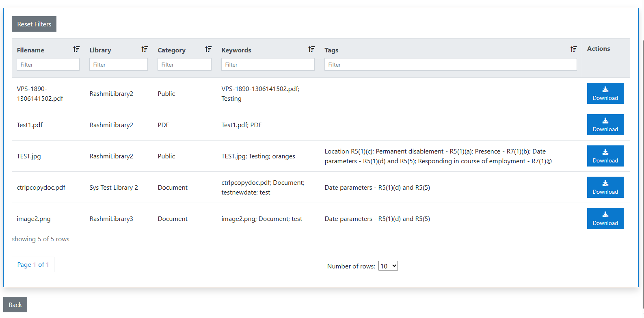Image resolution: width=644 pixels, height=318 pixels.
Task: Click the Library column sort icon
Action: (x=145, y=50)
